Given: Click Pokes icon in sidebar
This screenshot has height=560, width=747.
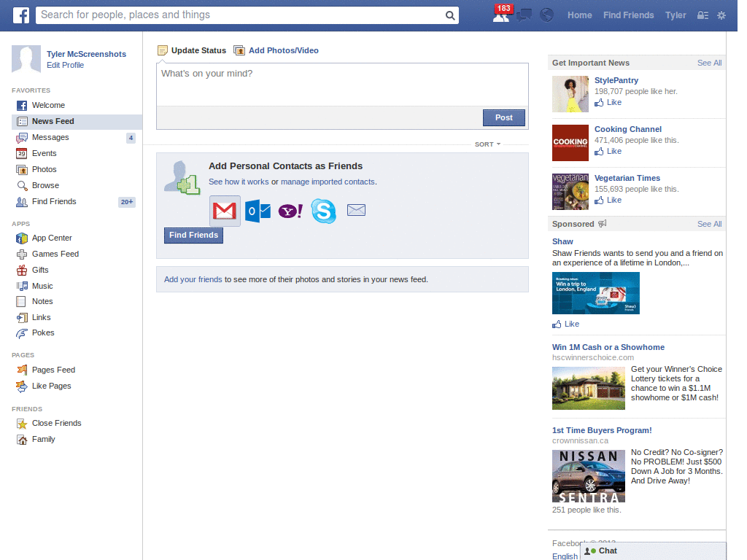Looking at the screenshot, I should [22, 333].
